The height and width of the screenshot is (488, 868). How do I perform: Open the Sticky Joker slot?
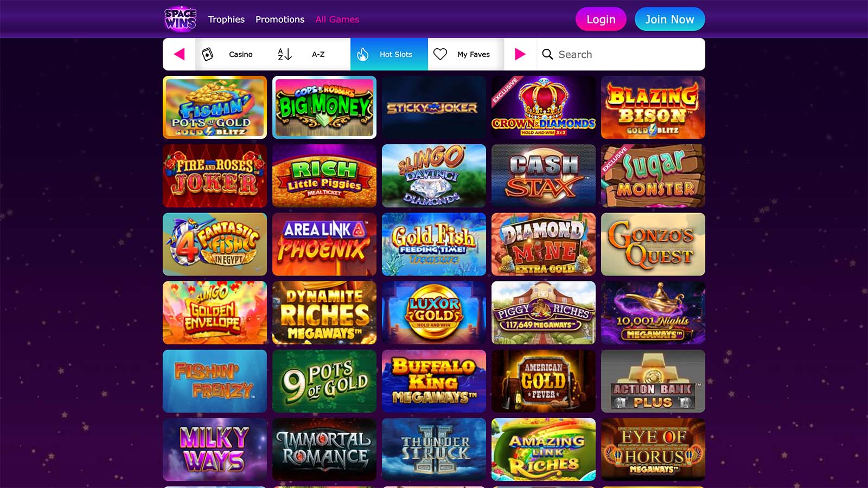[x=434, y=107]
